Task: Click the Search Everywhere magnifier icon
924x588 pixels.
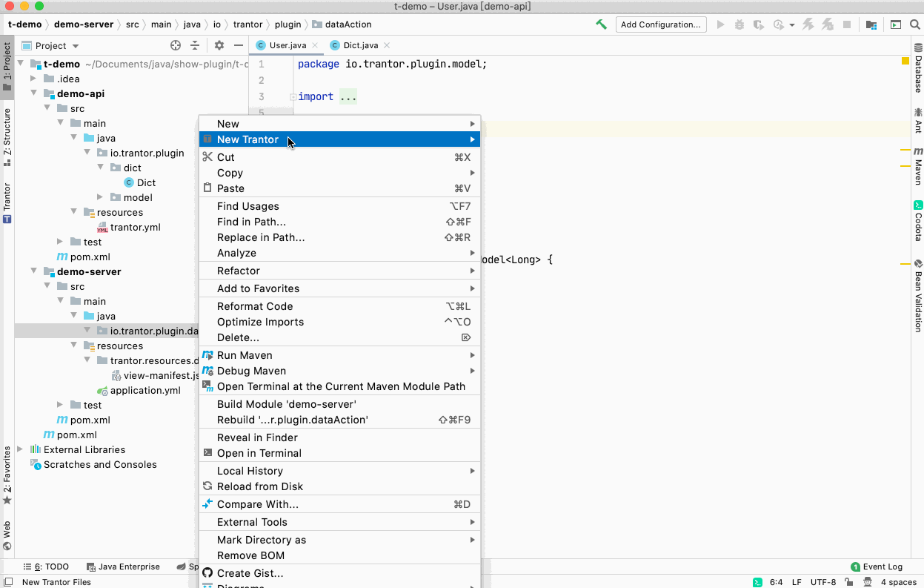Action: click(914, 24)
